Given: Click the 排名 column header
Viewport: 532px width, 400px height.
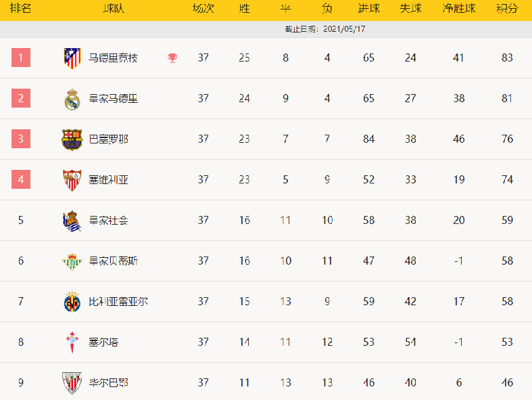Looking at the screenshot, I should point(21,8).
